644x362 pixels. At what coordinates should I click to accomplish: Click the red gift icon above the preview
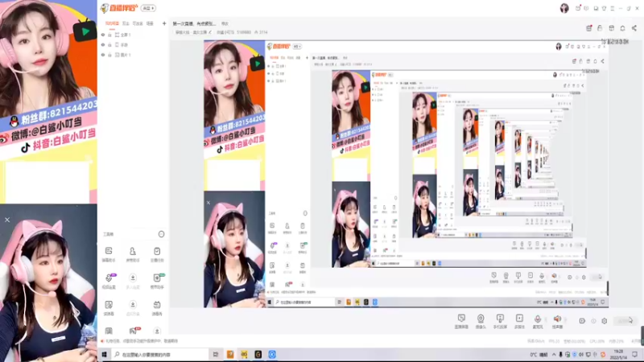(x=589, y=28)
